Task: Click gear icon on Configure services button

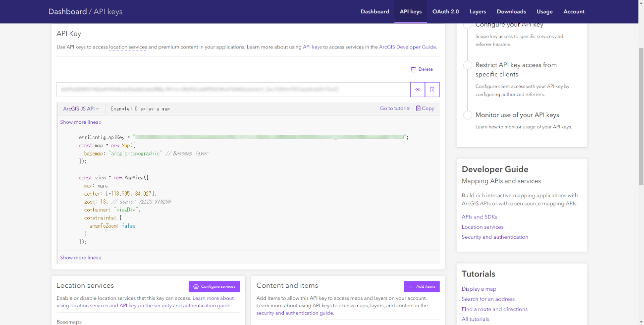Action: 196,286
